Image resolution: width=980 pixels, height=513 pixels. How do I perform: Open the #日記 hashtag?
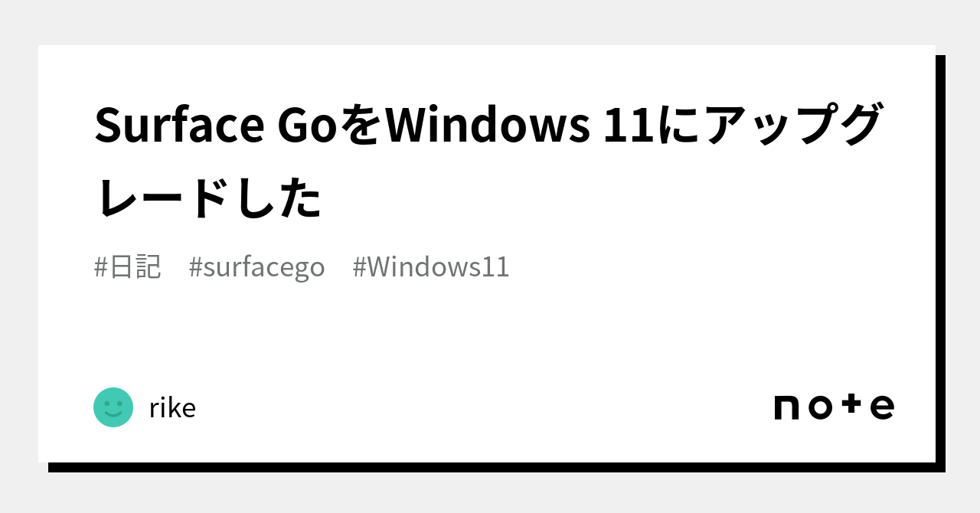tap(128, 267)
